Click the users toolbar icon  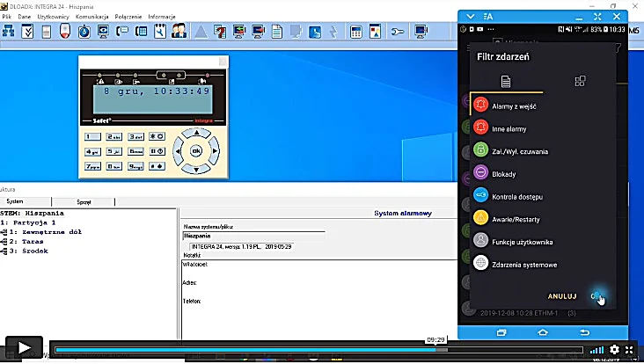point(179,32)
